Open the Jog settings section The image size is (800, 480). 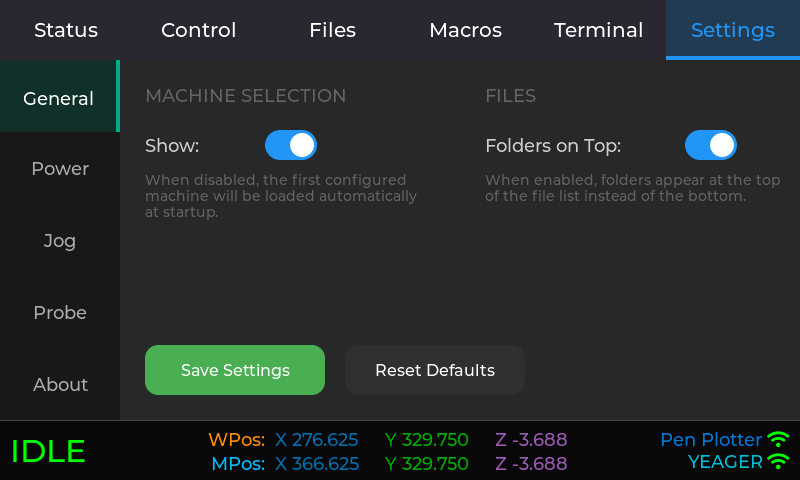point(60,241)
